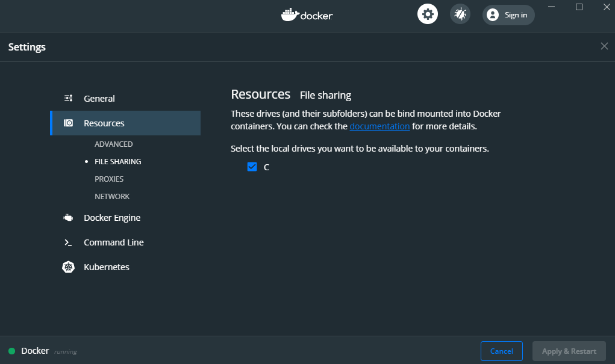Uncheck the C drive checkbox
615x364 pixels.
pos(252,167)
